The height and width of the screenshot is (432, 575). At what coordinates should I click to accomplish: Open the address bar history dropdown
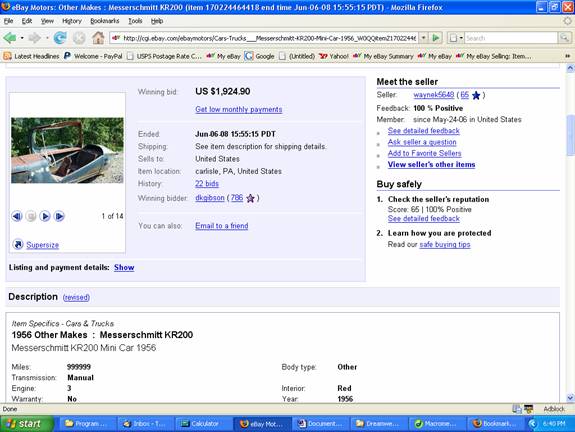424,38
